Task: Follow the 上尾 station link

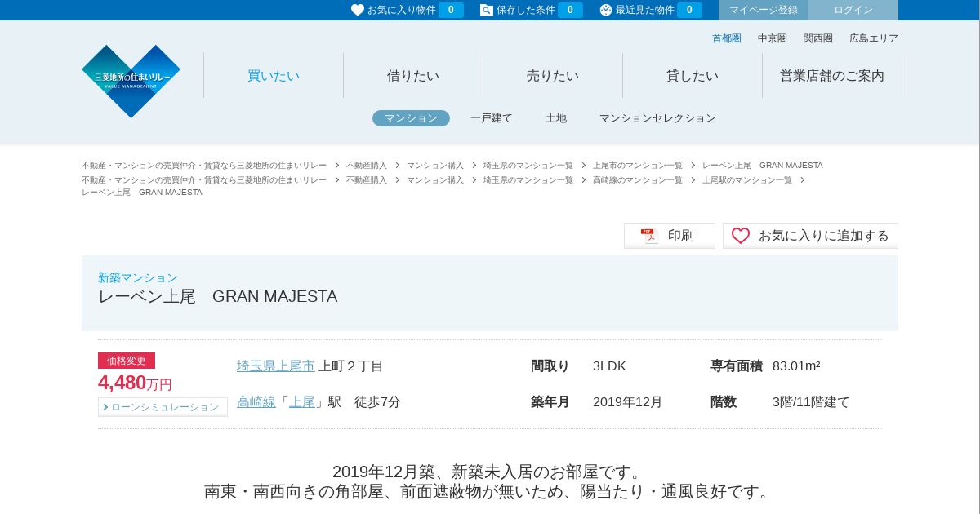Action: pos(302,402)
